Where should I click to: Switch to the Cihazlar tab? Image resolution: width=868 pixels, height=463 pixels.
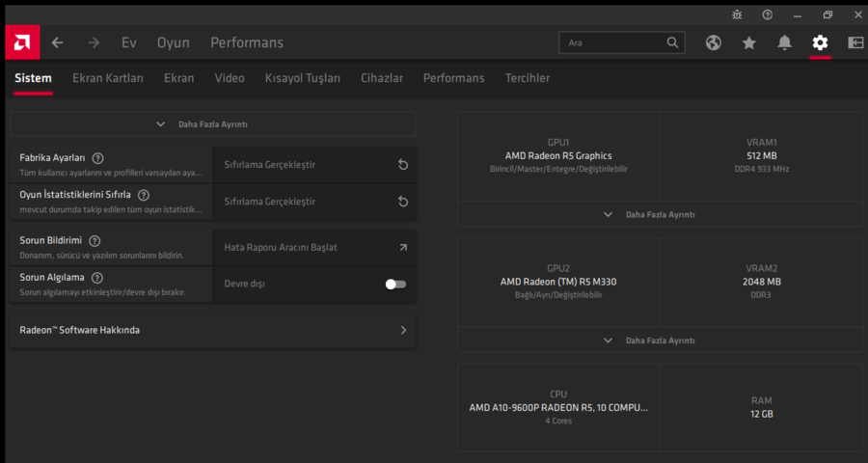point(382,78)
